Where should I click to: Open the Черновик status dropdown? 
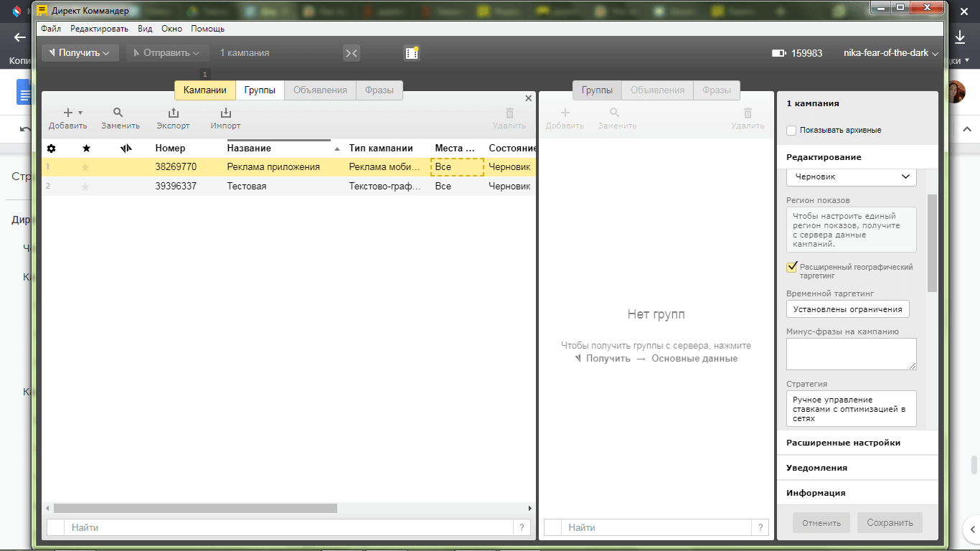(x=851, y=176)
